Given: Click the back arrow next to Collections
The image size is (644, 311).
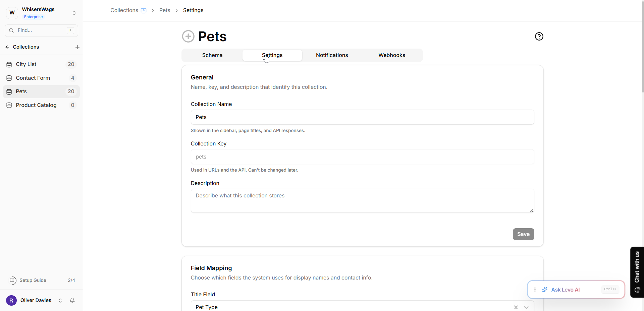Looking at the screenshot, I should pos(7,47).
